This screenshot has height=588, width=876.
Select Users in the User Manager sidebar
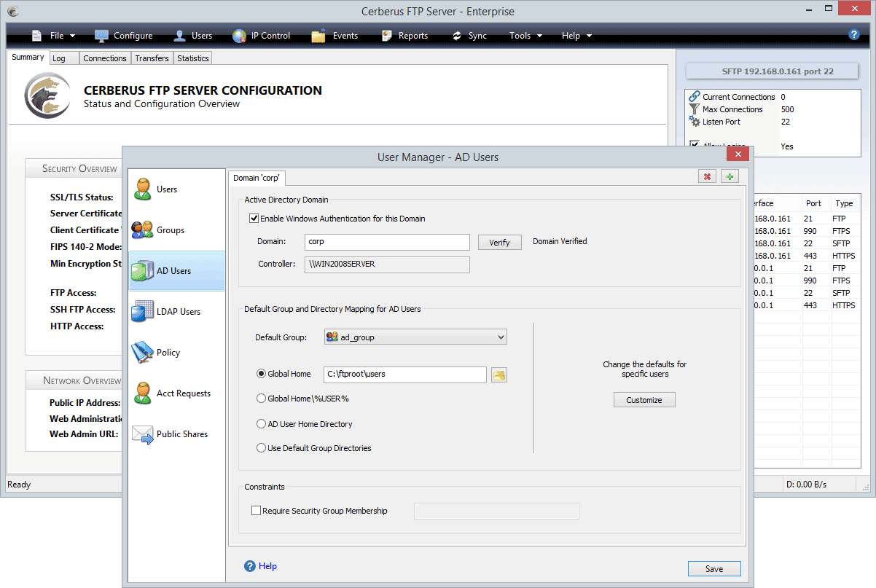(x=176, y=189)
